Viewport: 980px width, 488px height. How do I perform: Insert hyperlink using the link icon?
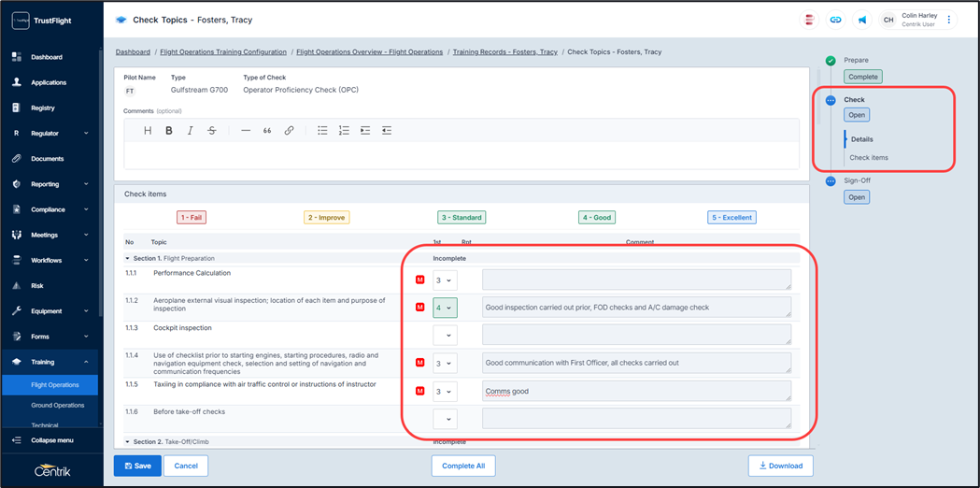pyautogui.click(x=289, y=131)
